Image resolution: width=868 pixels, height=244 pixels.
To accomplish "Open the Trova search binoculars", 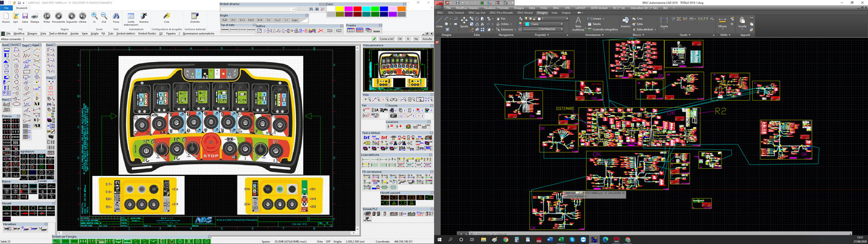I will (x=116, y=17).
